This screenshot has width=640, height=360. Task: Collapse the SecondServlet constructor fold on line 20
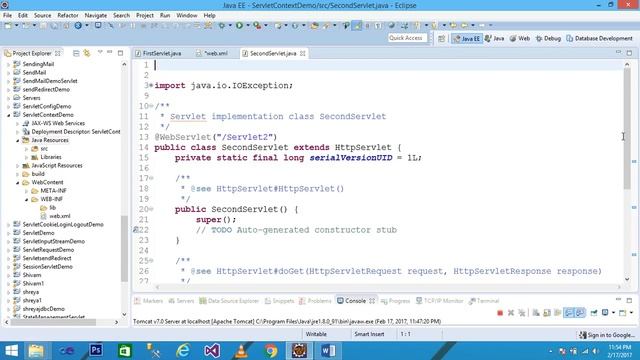151,209
